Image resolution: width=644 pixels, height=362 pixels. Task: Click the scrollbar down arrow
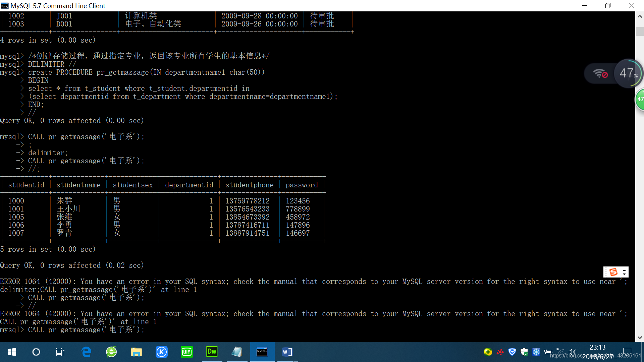point(640,338)
